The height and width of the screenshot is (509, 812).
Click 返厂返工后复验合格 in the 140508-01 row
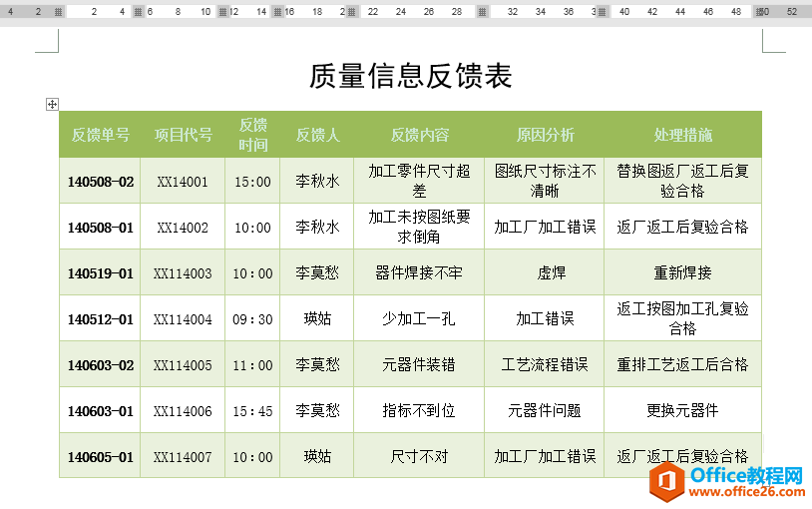(x=682, y=227)
